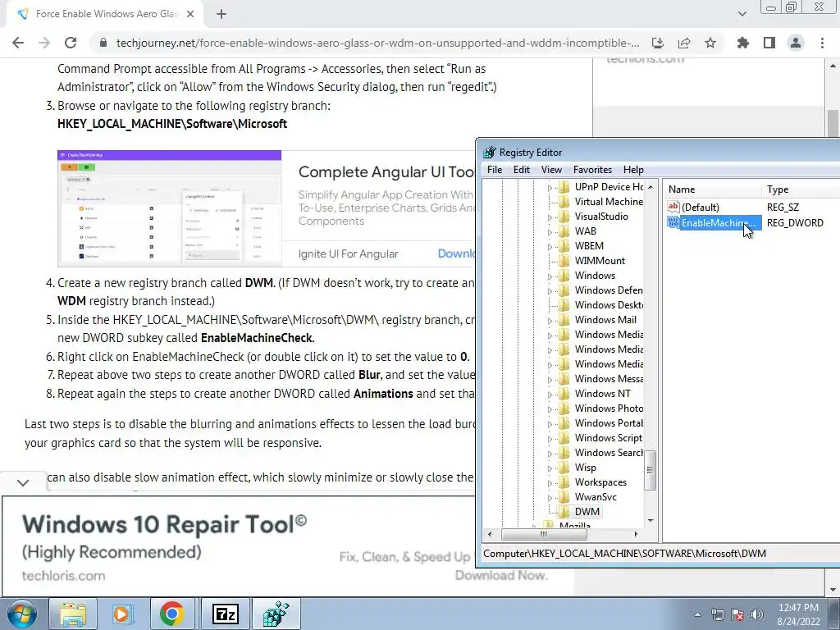Open the Registry Editor Favorites menu
Screen dimensions: 840x630
click(x=592, y=170)
